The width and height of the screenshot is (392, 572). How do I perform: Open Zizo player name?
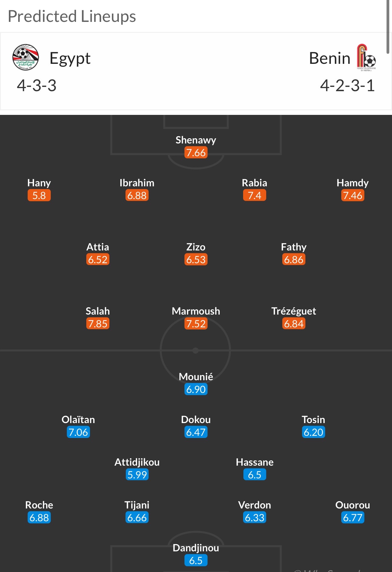[196, 247]
